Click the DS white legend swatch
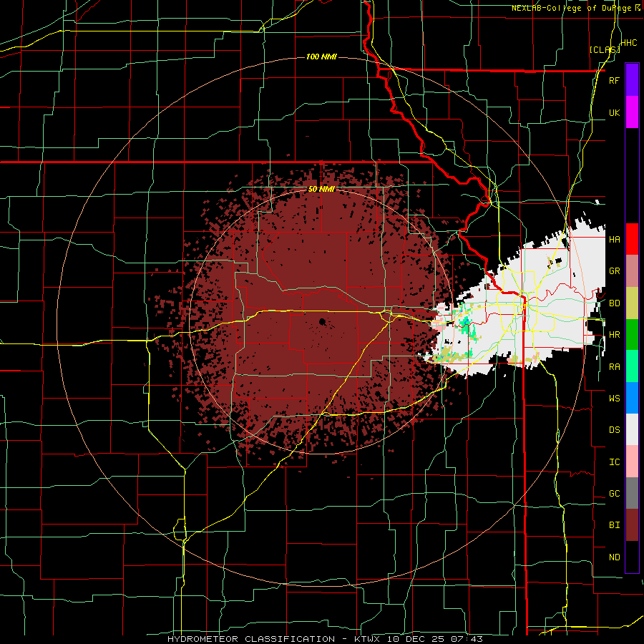Viewport: 644px width, 644px height. 632,429
